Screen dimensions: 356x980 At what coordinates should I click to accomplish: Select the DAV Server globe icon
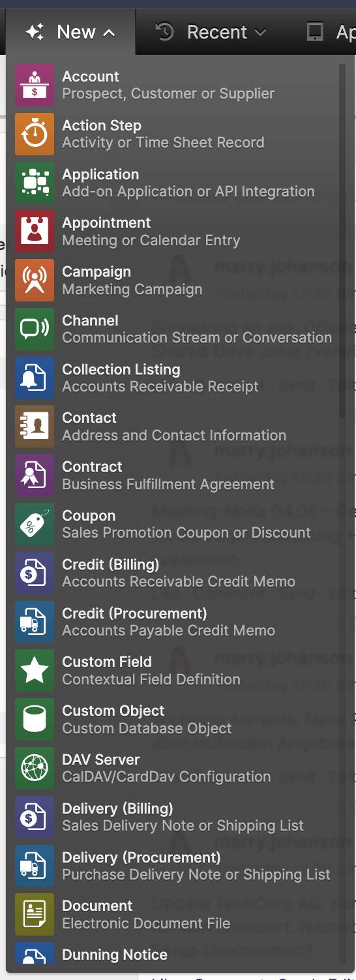[35, 768]
